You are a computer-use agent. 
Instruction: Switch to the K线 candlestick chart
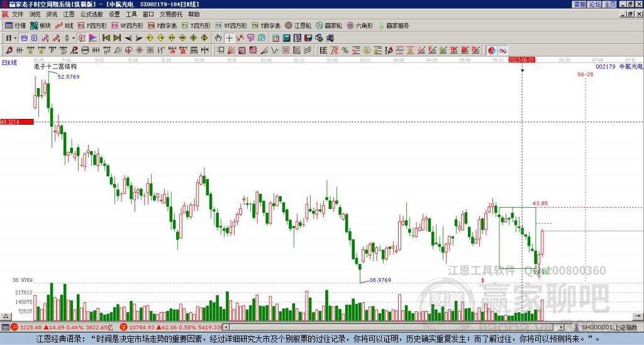click(64, 25)
